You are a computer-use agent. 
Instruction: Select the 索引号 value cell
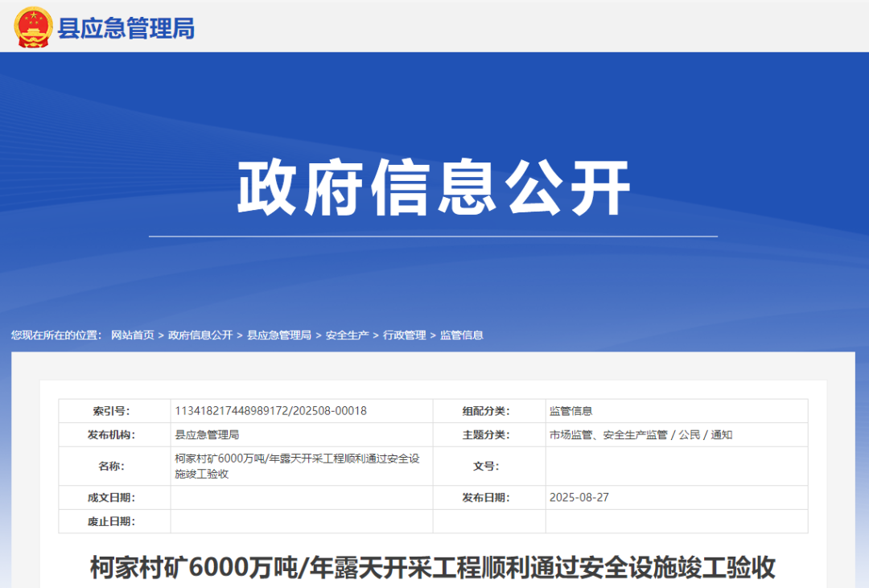270,410
